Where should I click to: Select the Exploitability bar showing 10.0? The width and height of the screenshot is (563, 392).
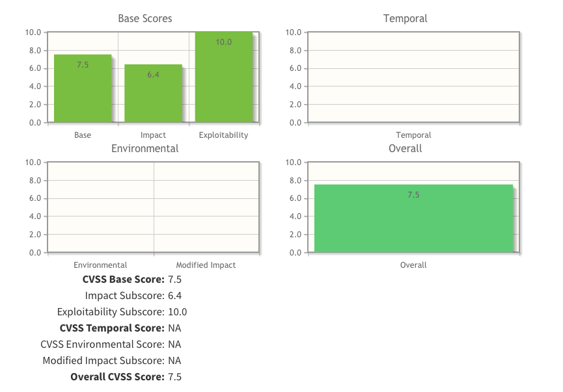(x=223, y=77)
